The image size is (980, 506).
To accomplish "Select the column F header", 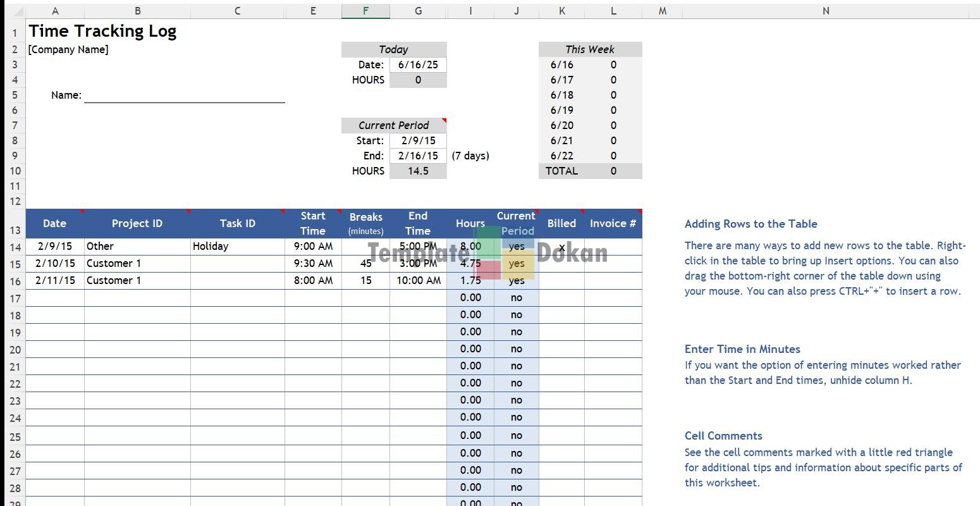I will (365, 11).
